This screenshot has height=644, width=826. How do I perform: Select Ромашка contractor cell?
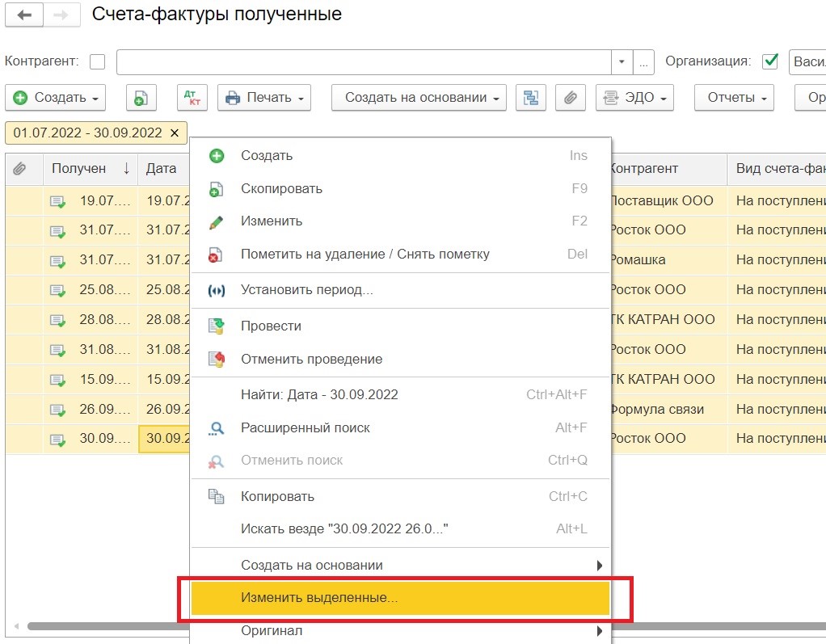[669, 260]
